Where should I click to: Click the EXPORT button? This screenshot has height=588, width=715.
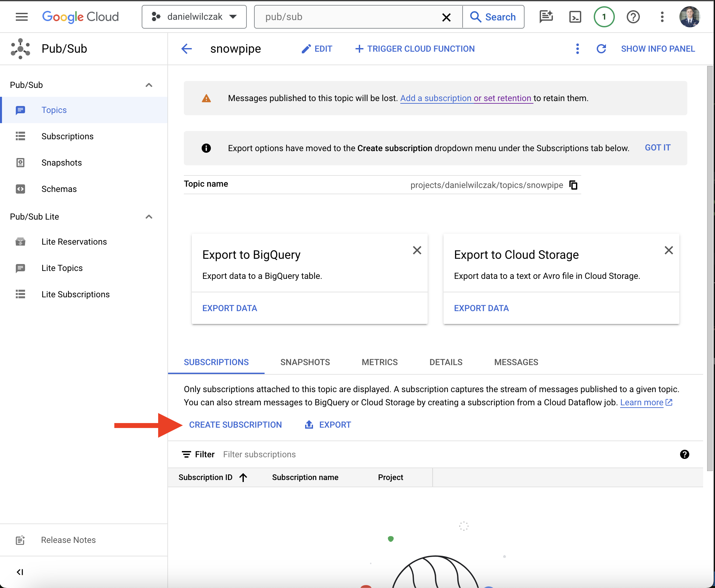click(x=328, y=425)
